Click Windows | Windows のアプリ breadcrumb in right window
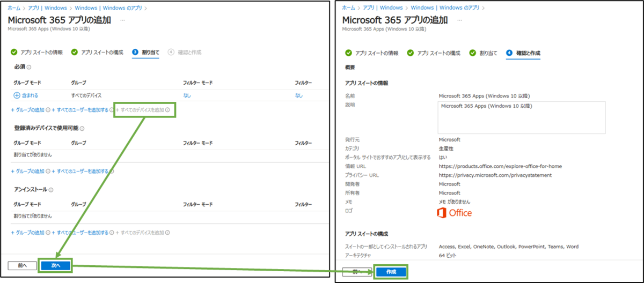The height and width of the screenshot is (283, 644). 447,8
